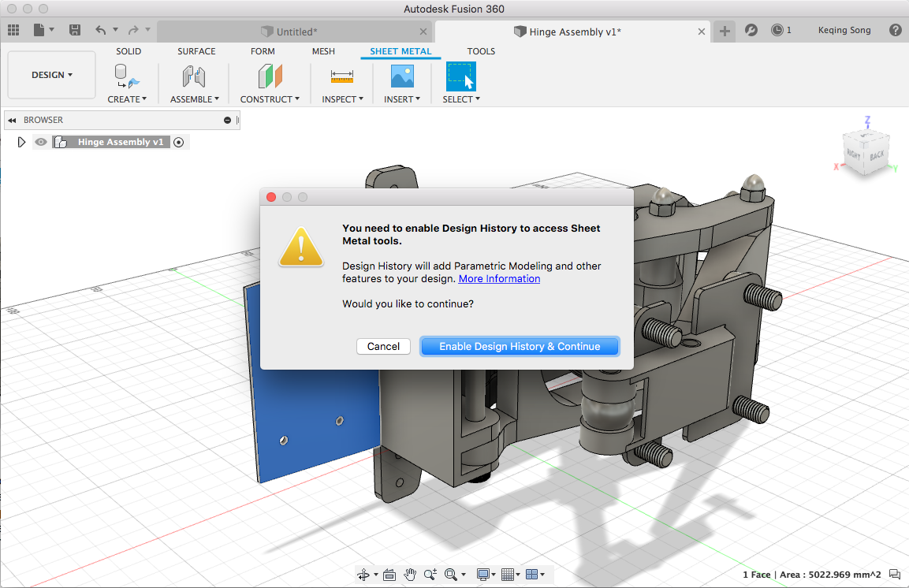Click Enable Design History & Continue button
Viewport: 909px width, 588px height.
[520, 346]
